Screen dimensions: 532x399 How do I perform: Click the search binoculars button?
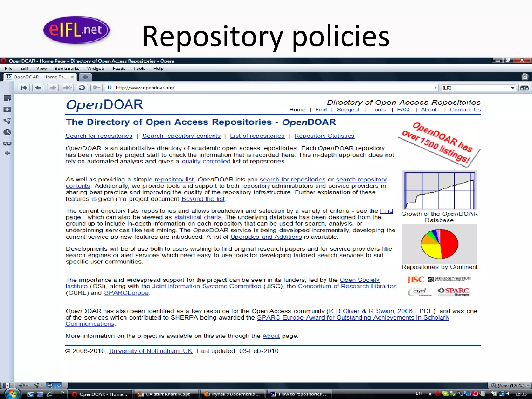coord(524,88)
